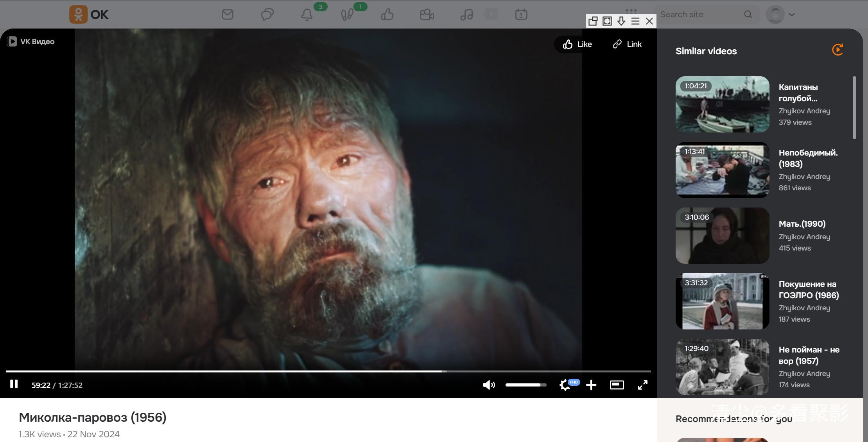This screenshot has height=442, width=868.
Task: Switch to mini player mode
Action: (617, 385)
